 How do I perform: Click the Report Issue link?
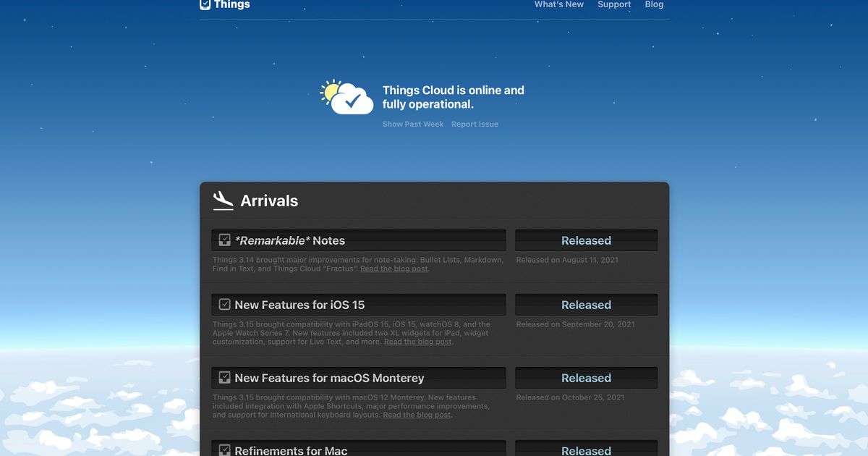click(475, 124)
